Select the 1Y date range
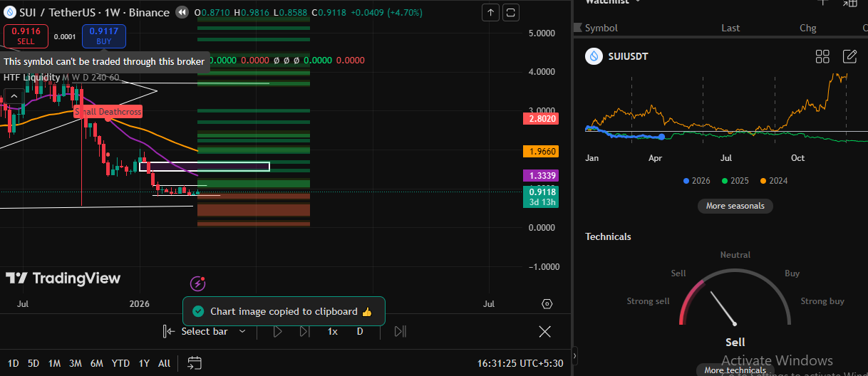Image resolution: width=868 pixels, height=376 pixels. click(144, 363)
